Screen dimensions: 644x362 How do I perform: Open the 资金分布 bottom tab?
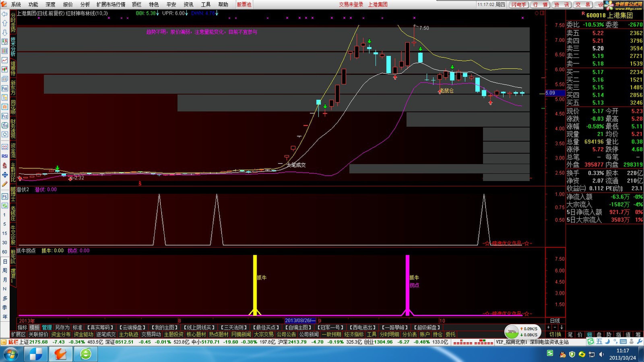click(x=61, y=334)
